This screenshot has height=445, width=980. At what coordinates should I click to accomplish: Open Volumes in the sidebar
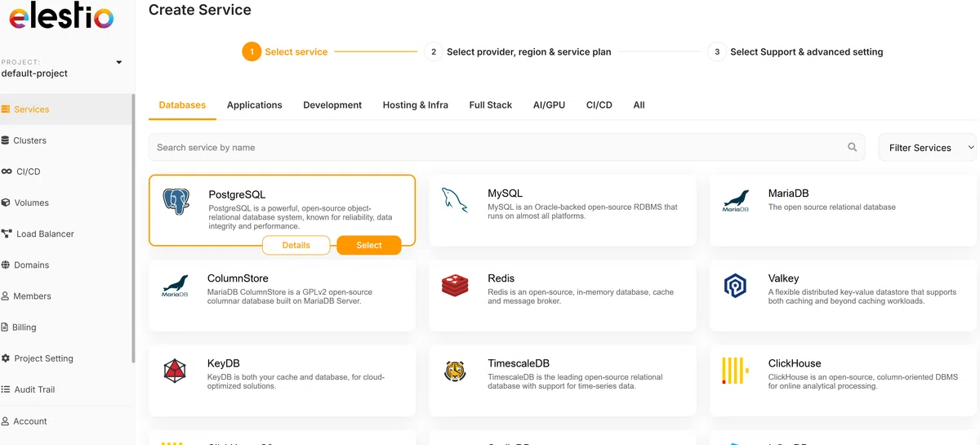point(65,202)
